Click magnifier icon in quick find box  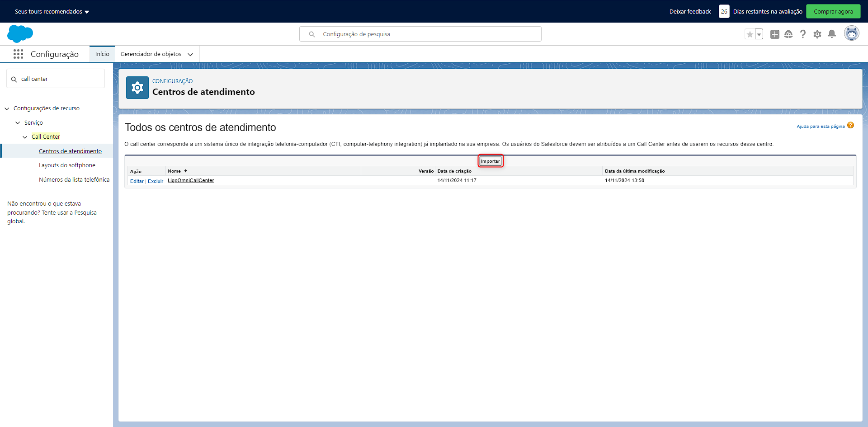click(x=14, y=80)
